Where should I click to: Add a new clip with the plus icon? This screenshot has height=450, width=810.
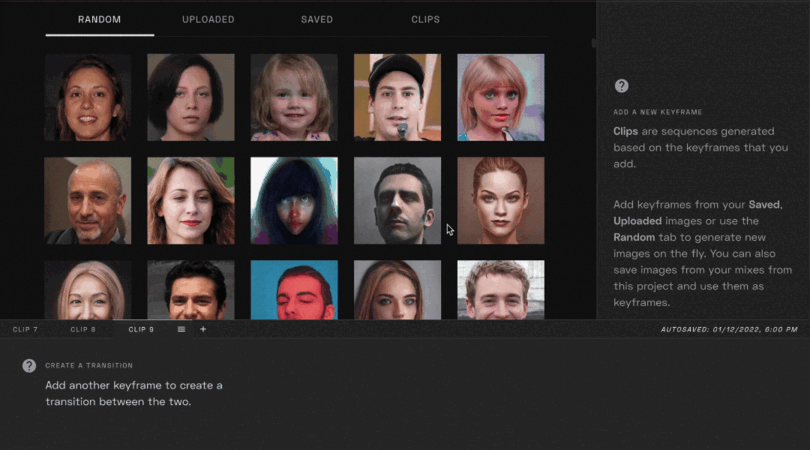pyautogui.click(x=203, y=329)
